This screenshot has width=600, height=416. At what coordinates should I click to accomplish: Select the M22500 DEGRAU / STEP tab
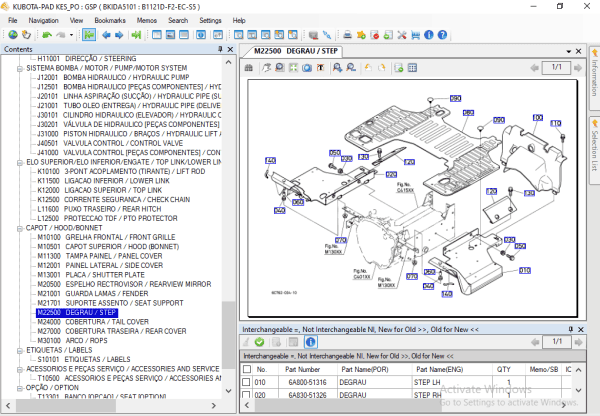295,51
